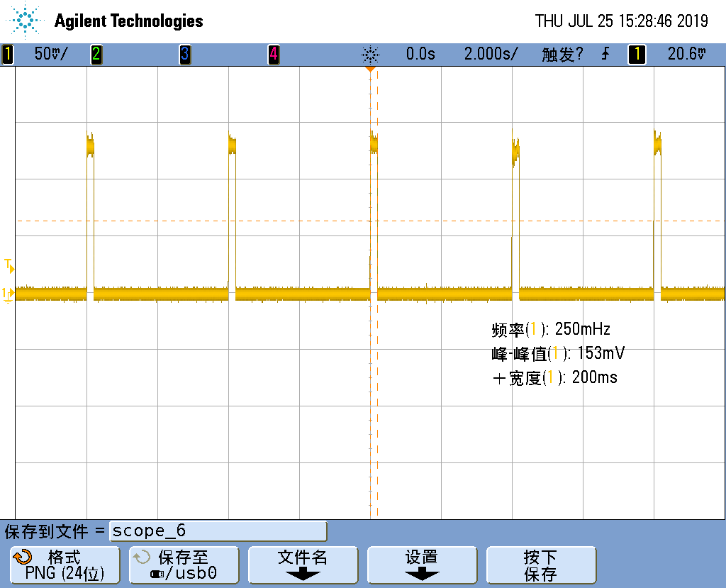Select the pink channel 4 indicator
Image resolution: width=726 pixels, height=588 pixels.
point(273,54)
